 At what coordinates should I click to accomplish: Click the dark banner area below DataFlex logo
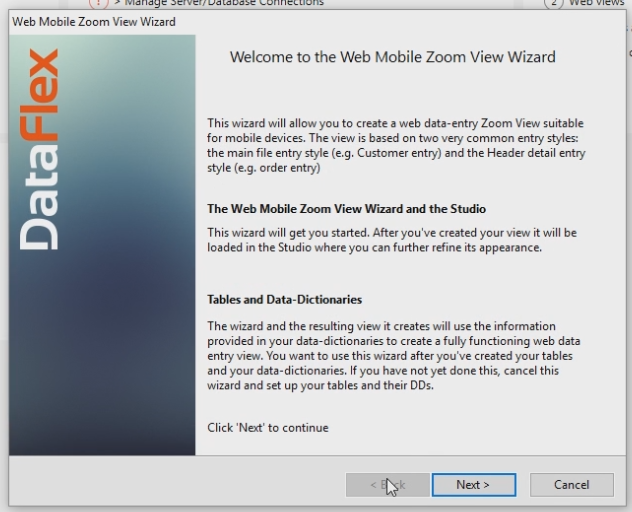[102, 380]
